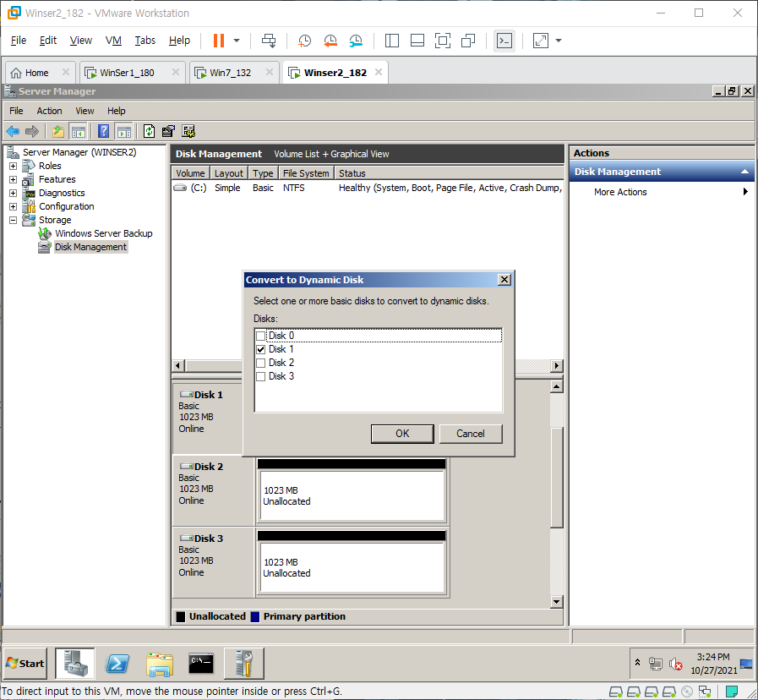Collapse the Storage tree node
The width and height of the screenshot is (758, 700).
point(13,220)
